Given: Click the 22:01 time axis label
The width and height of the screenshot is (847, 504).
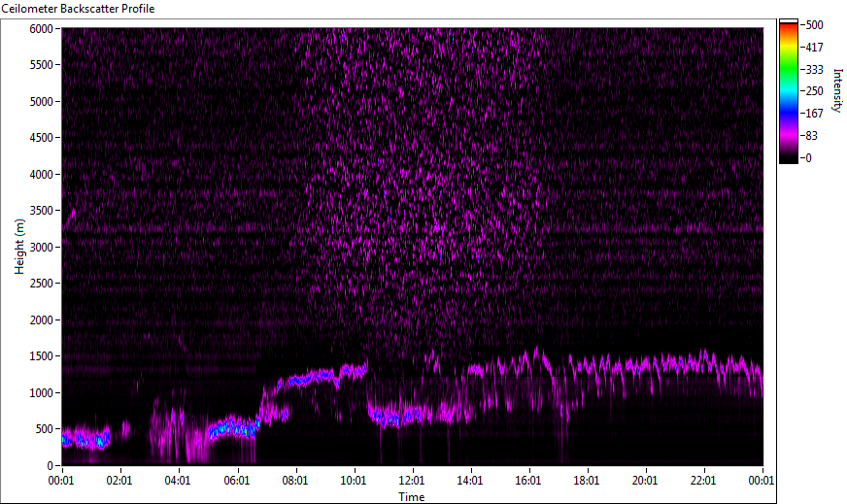Looking at the screenshot, I should tap(703, 481).
